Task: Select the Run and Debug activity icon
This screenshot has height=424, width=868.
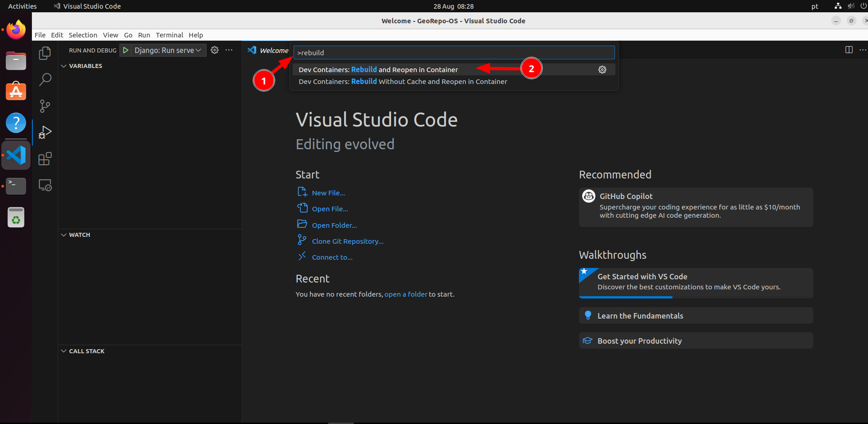Action: point(45,132)
